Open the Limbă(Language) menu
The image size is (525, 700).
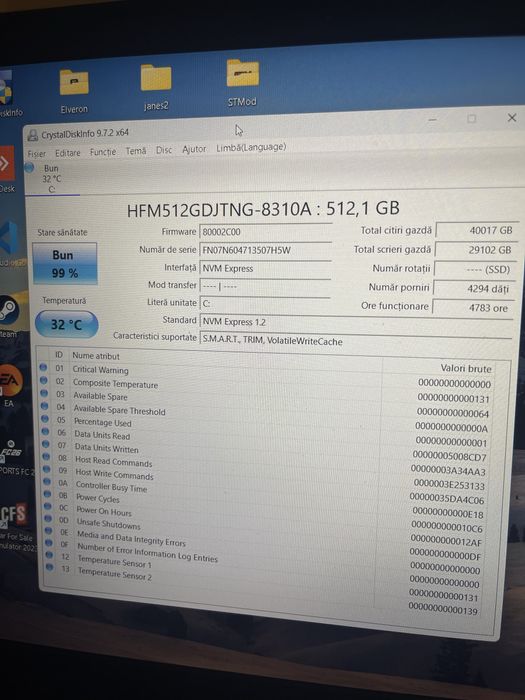(251, 147)
